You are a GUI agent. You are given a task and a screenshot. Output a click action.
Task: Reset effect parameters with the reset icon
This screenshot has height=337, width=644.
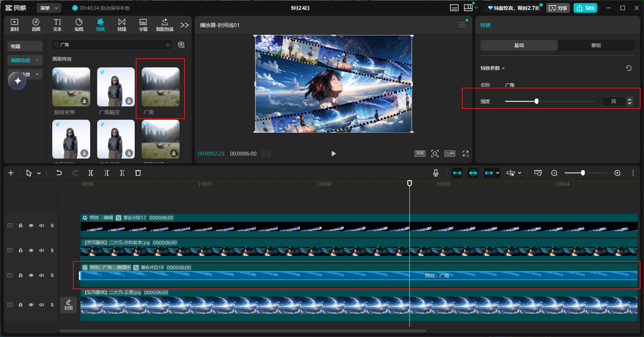click(x=629, y=68)
